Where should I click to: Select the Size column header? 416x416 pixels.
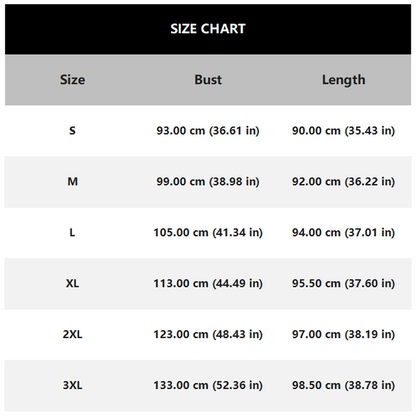point(72,80)
